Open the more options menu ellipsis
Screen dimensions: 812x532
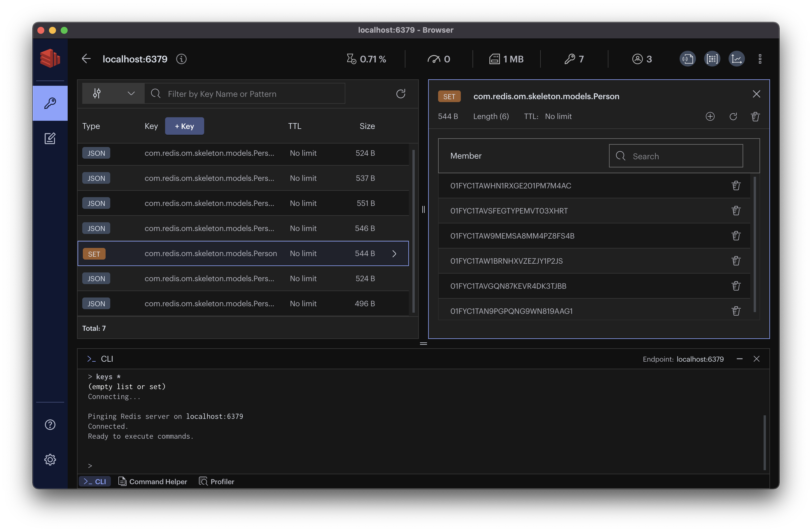tap(760, 59)
